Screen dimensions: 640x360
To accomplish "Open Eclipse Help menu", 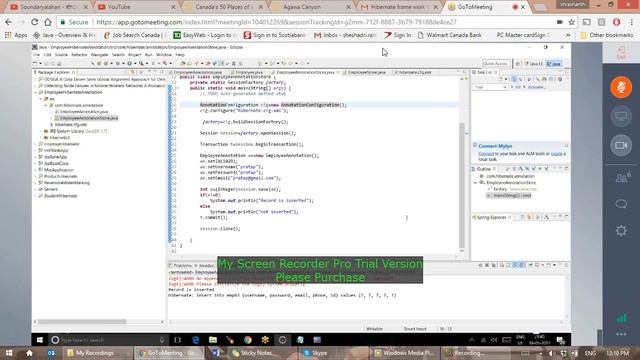I will tap(180, 55).
